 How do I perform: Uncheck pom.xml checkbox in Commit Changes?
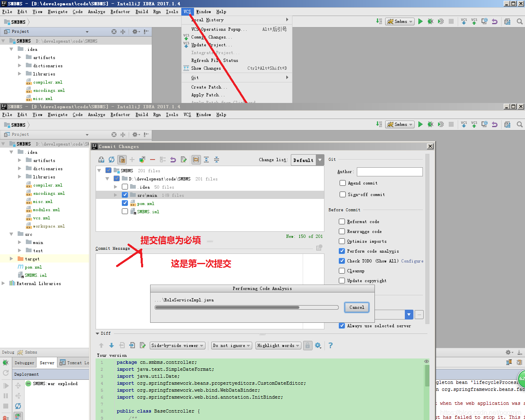125,203
